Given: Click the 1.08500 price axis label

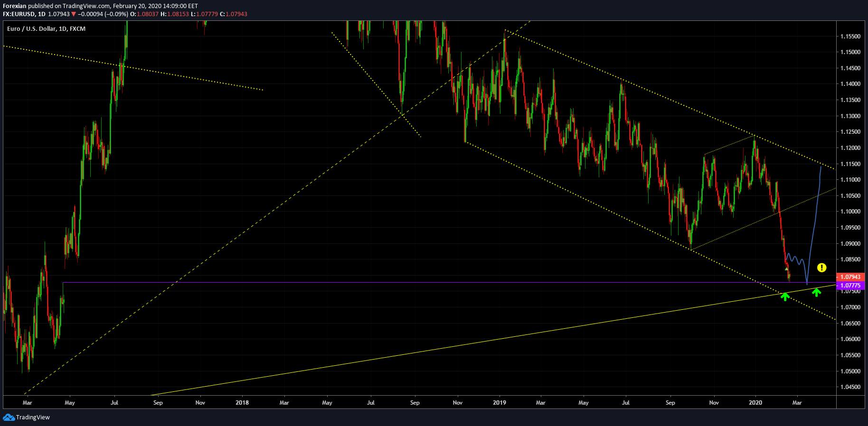Looking at the screenshot, I should click(x=850, y=259).
